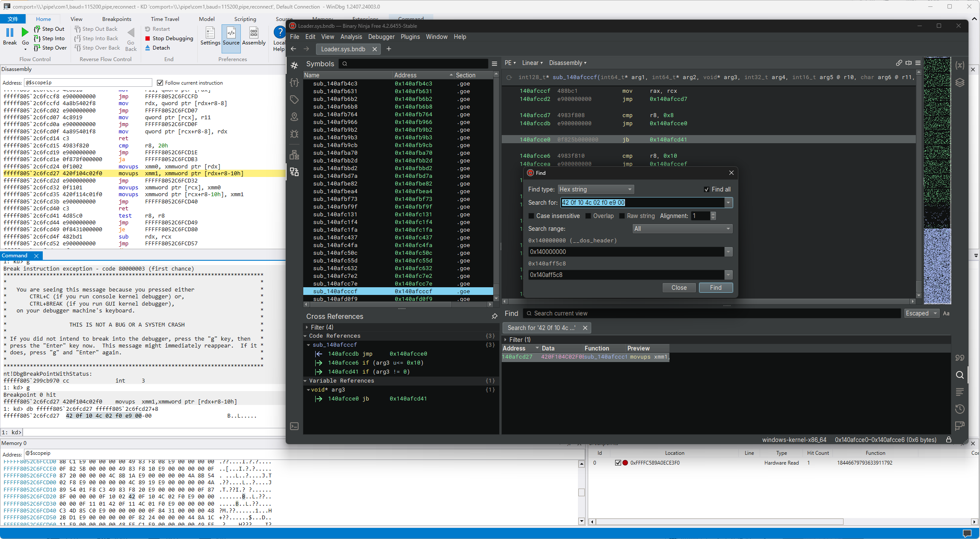Open the Analysis menu
Image resolution: width=980 pixels, height=539 pixels.
pos(351,37)
